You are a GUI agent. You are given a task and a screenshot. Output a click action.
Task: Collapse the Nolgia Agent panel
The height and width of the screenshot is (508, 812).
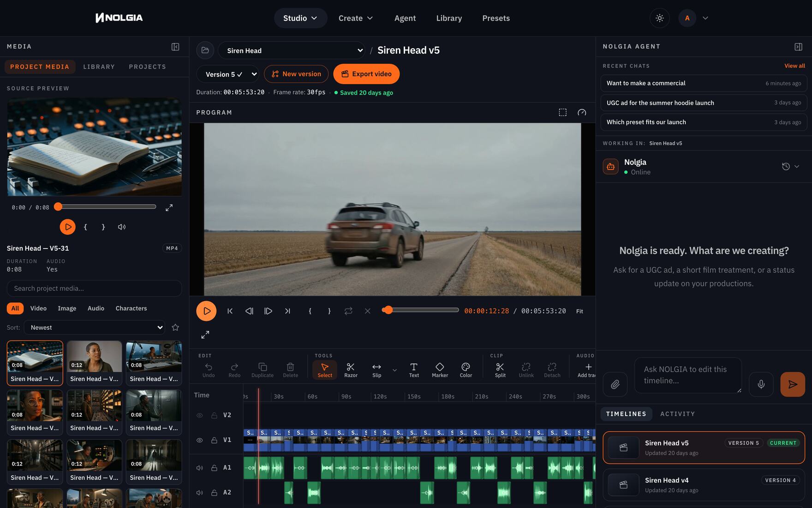(x=799, y=47)
